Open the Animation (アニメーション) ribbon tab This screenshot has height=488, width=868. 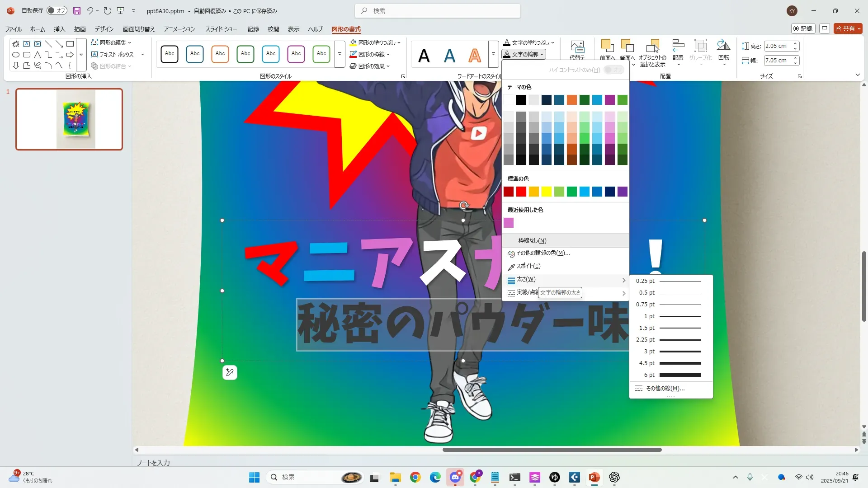(x=179, y=29)
